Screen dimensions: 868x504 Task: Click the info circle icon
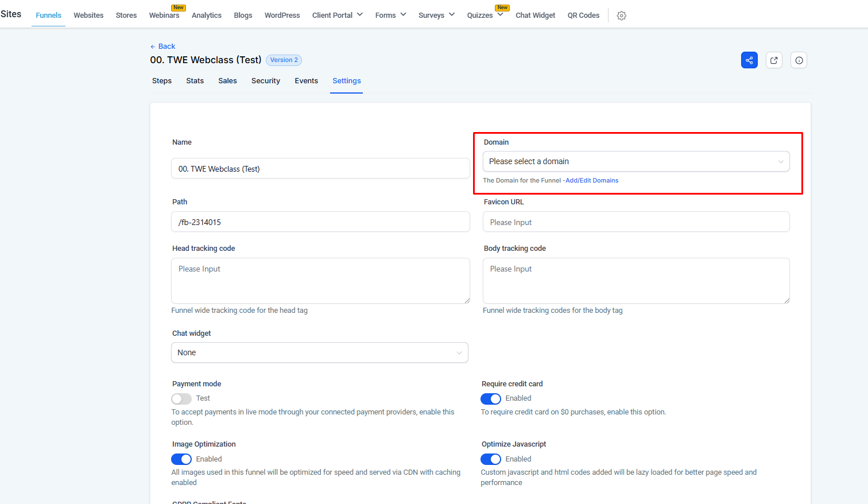click(799, 60)
